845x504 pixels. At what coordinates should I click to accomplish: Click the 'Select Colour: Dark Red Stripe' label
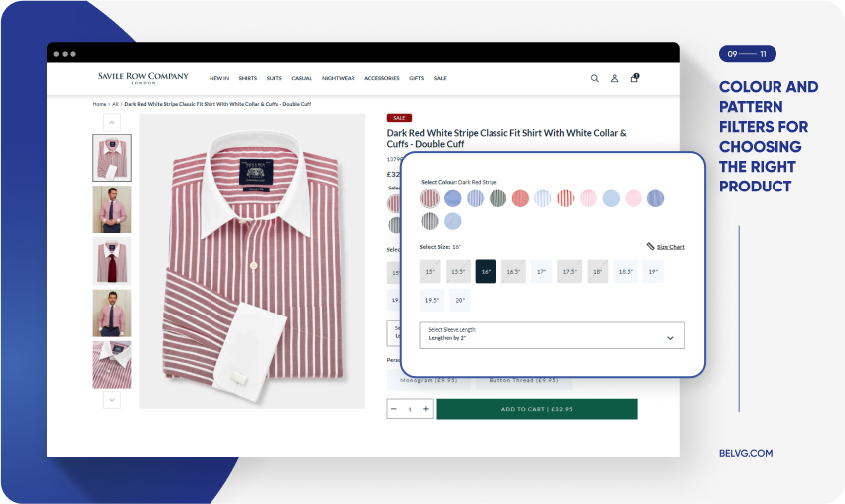coord(459,182)
